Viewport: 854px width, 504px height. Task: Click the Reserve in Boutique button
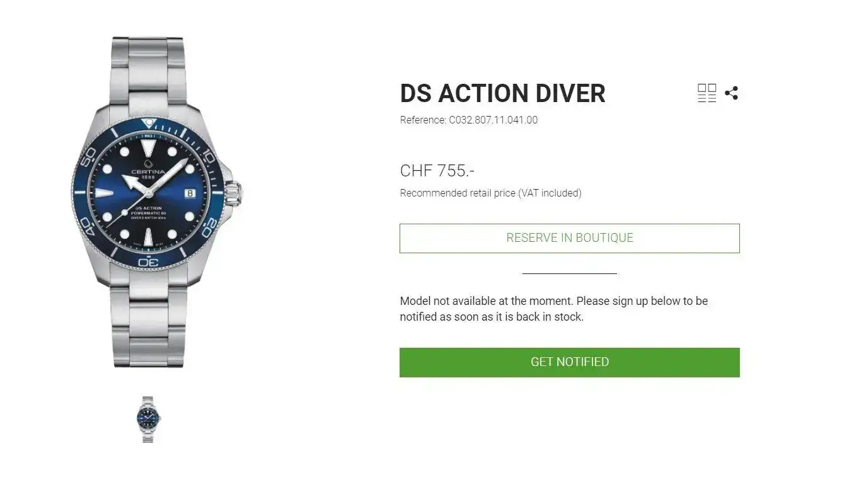(x=569, y=238)
